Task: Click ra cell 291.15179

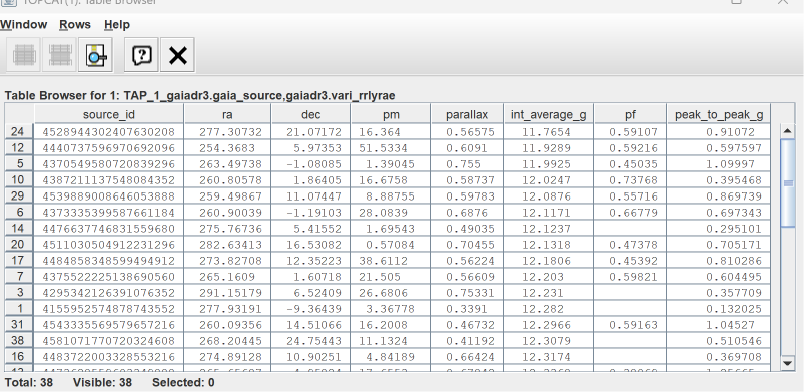Action: (227, 292)
